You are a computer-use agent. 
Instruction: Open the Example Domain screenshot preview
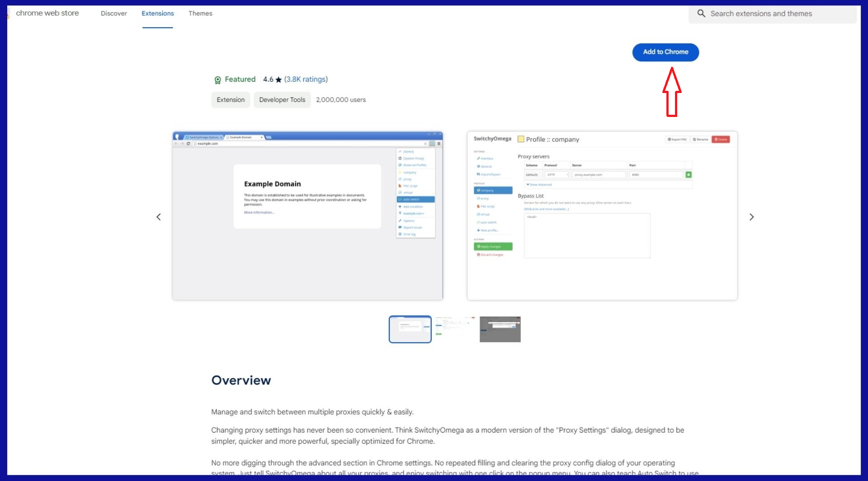pyautogui.click(x=307, y=216)
